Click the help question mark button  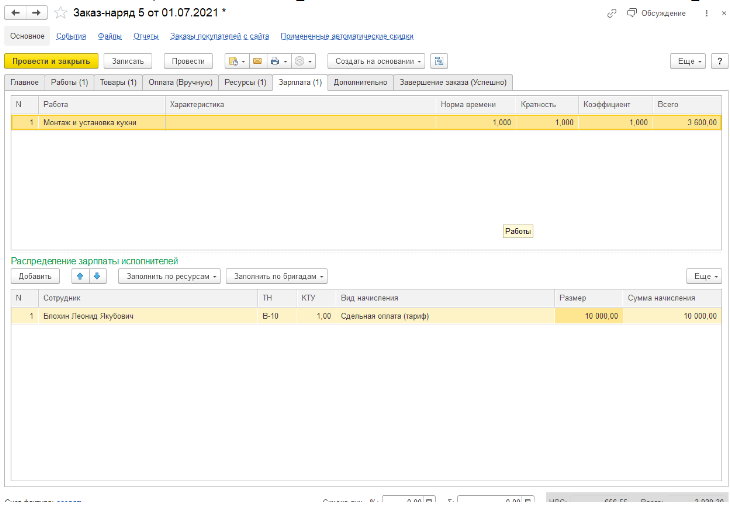719,61
